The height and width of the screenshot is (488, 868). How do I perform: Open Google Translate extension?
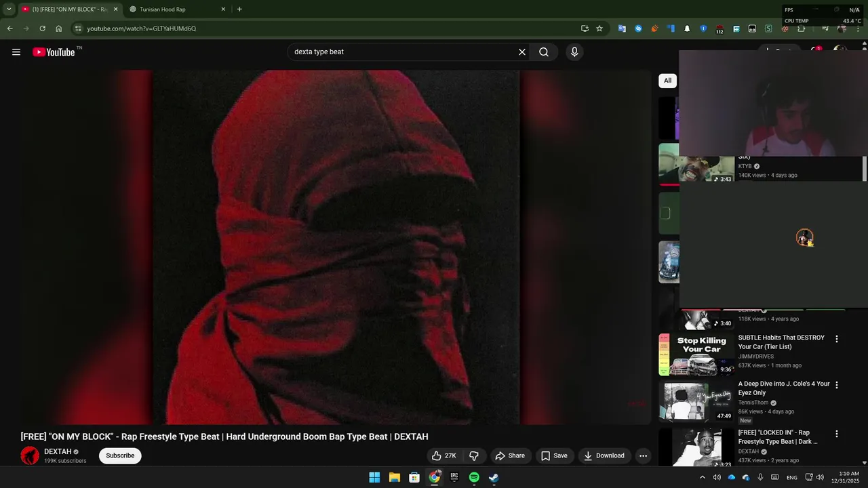(622, 28)
